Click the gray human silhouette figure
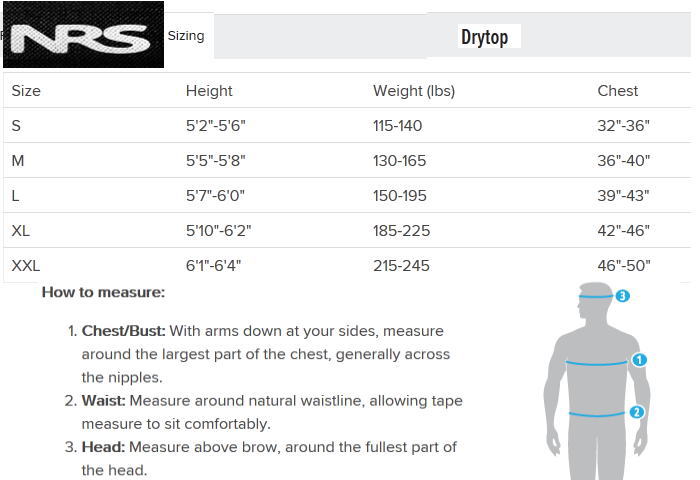Screen dimensions: 700x480 click(596, 381)
